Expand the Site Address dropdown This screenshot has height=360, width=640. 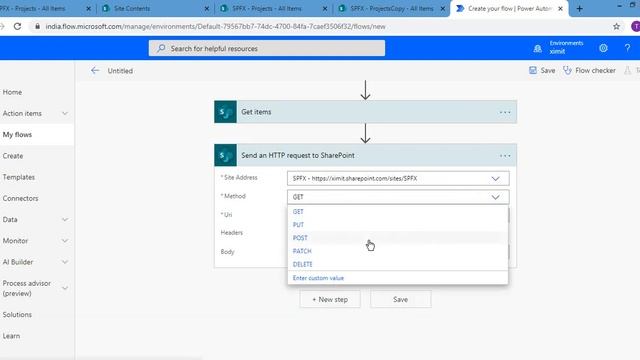click(x=495, y=179)
